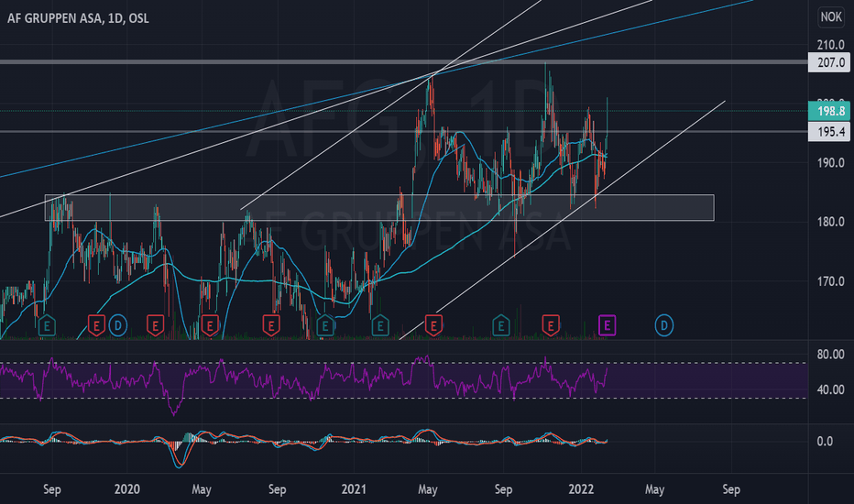Click the 190.0 price axis value
Screen dimensions: 854x504
[830, 163]
